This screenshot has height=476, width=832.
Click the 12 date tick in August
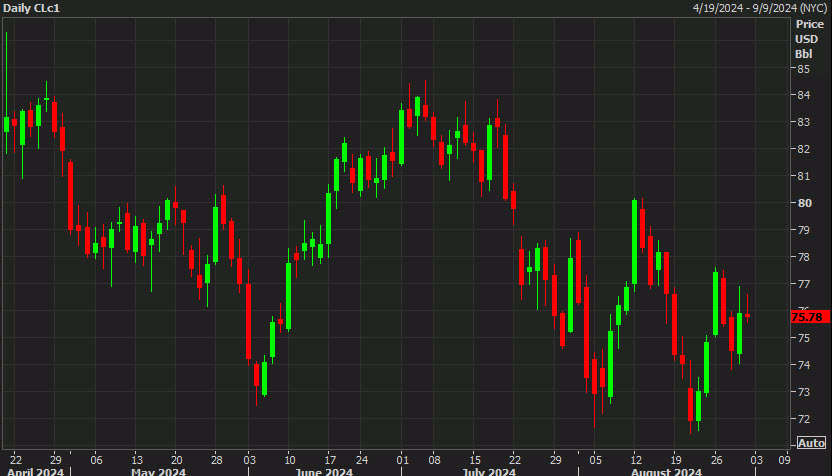(636, 460)
